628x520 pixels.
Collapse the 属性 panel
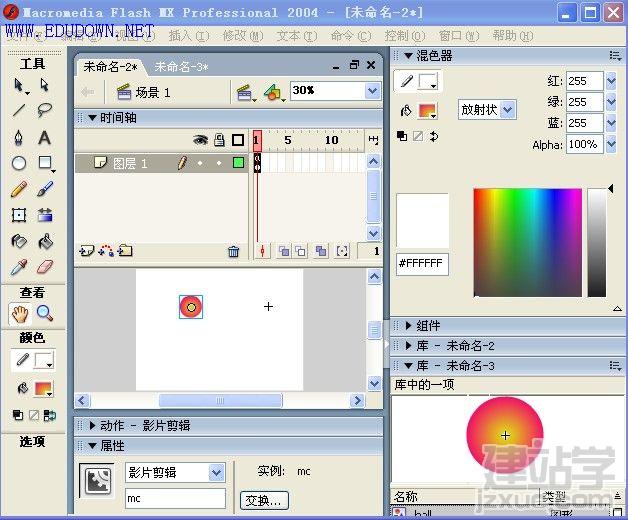click(93, 445)
